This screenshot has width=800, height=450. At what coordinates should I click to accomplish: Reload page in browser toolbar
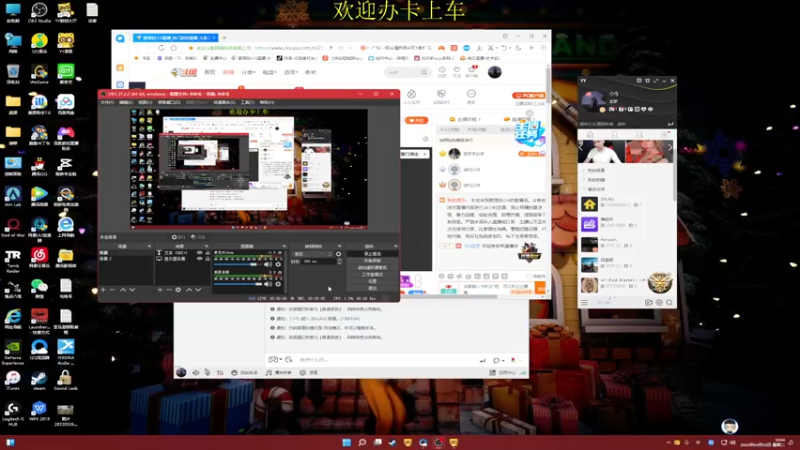point(161,48)
